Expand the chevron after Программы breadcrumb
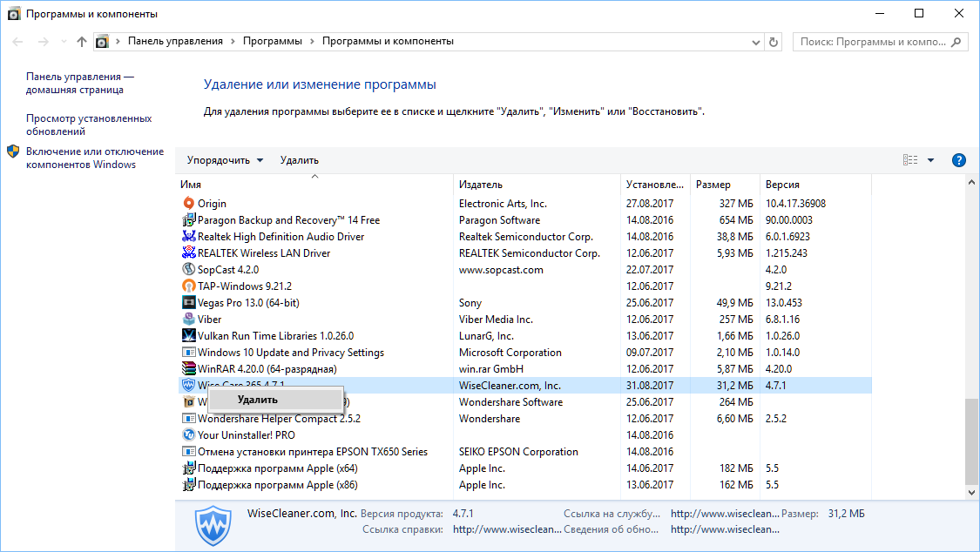This screenshot has height=552, width=980. click(312, 41)
